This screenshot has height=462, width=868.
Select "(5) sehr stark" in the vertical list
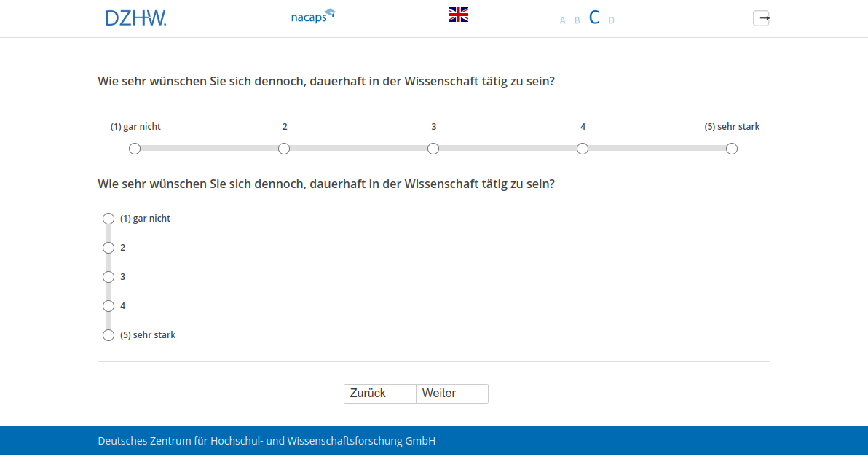(108, 335)
